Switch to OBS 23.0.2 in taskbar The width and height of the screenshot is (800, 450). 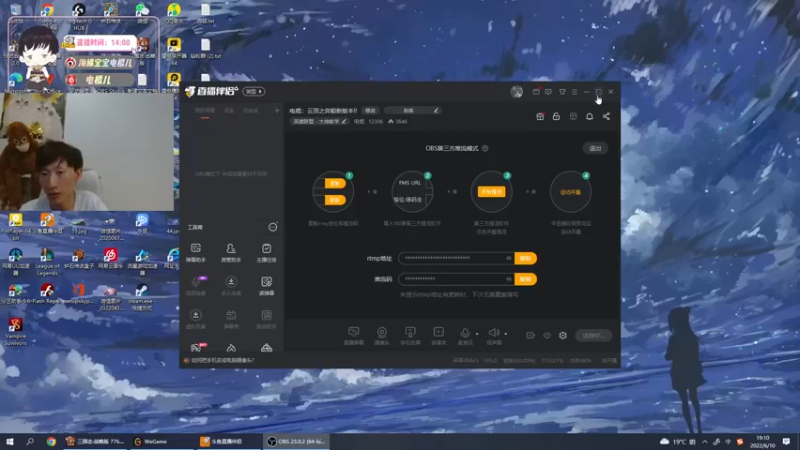click(x=296, y=441)
